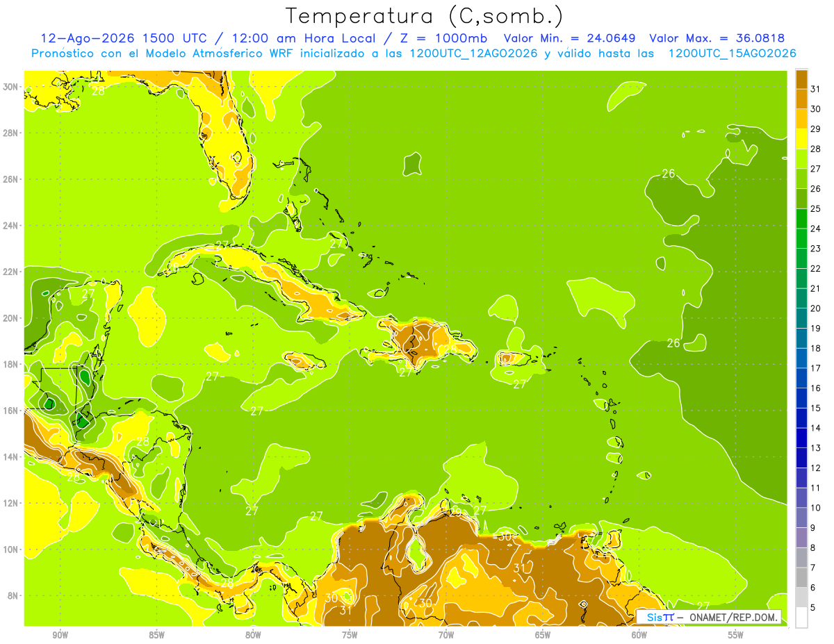Image resolution: width=834 pixels, height=644 pixels.
Task: Click the 10N latitude label
Action: (x=12, y=550)
